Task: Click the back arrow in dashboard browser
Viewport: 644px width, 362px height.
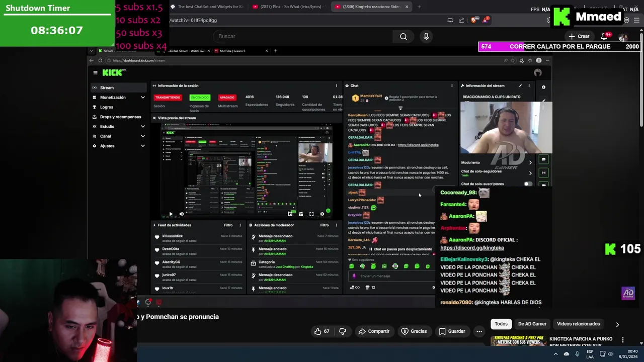Action: (92, 60)
